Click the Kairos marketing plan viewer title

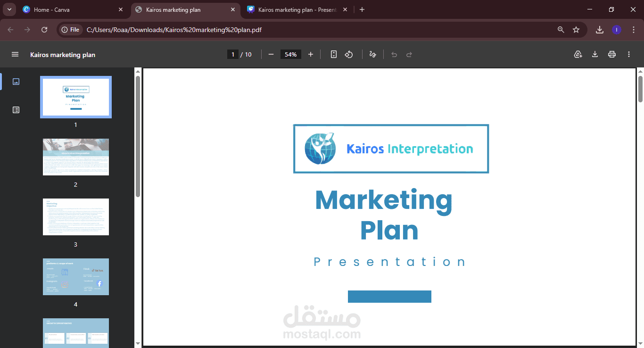pyautogui.click(x=63, y=55)
